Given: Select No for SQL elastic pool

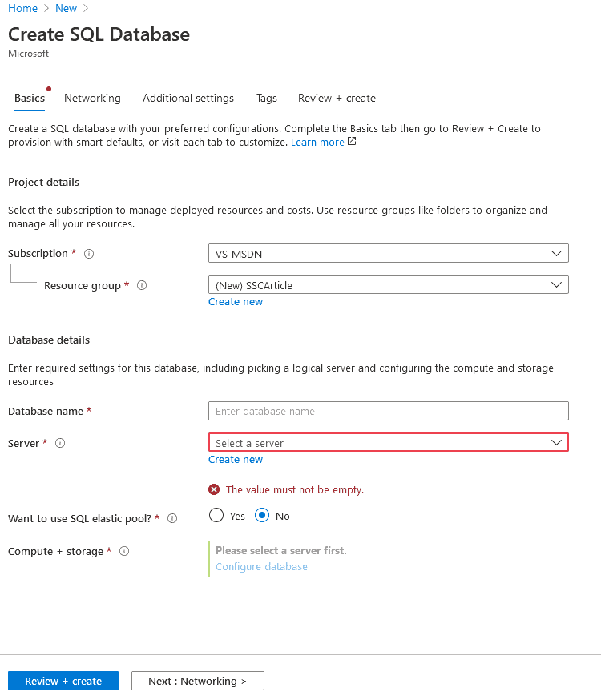Looking at the screenshot, I should [262, 516].
